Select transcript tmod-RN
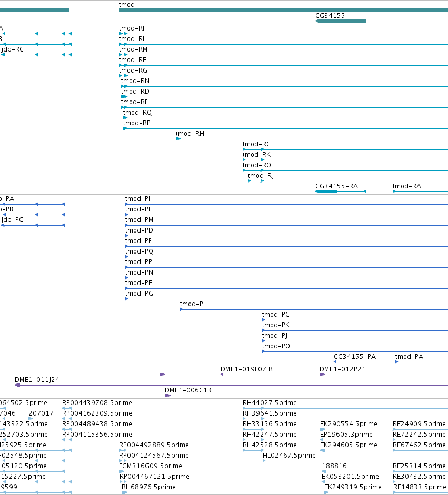 point(135,81)
